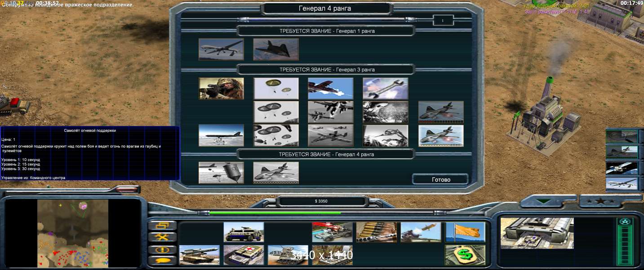The image size is (644, 270).
Task: Select the bottom-row grayscale A-10 strike icon
Action: [x=331, y=135]
